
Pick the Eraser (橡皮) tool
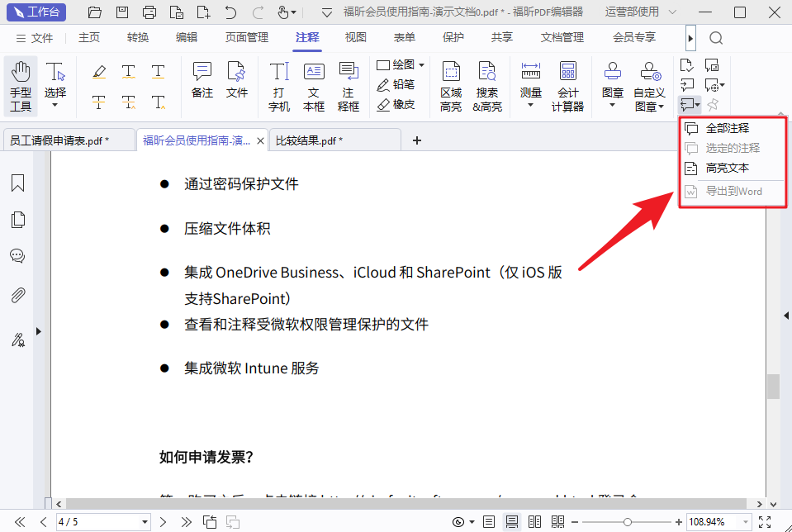(x=395, y=104)
